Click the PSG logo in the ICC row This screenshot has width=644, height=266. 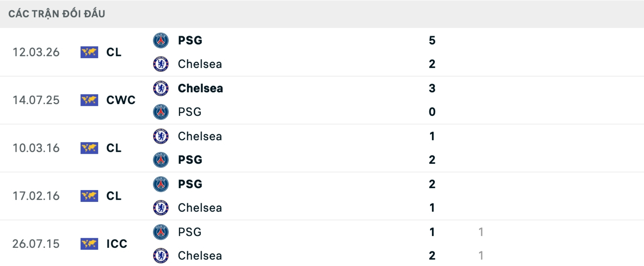click(x=161, y=232)
